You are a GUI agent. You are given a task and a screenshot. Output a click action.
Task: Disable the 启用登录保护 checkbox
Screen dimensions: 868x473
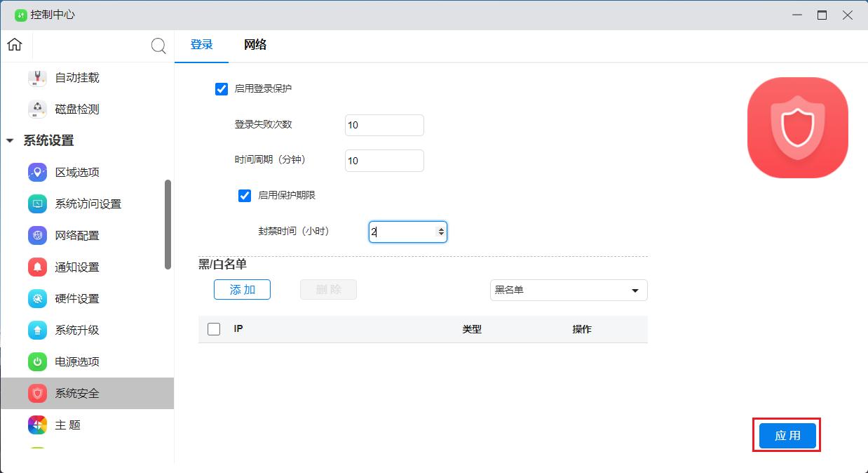point(222,89)
